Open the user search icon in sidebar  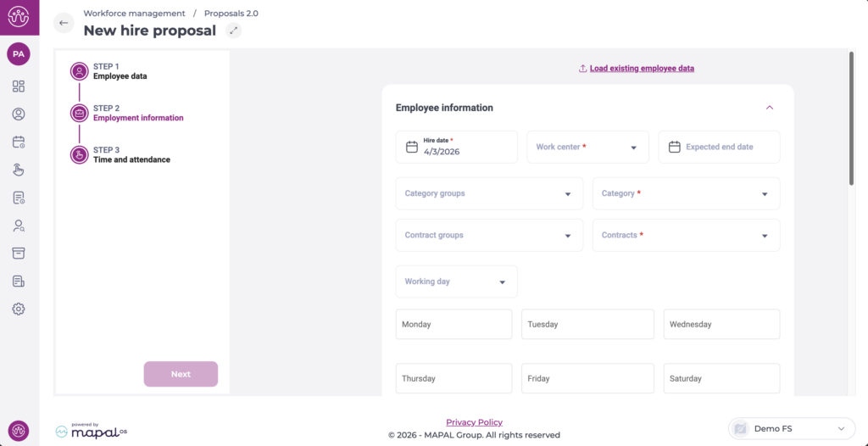[x=19, y=226]
